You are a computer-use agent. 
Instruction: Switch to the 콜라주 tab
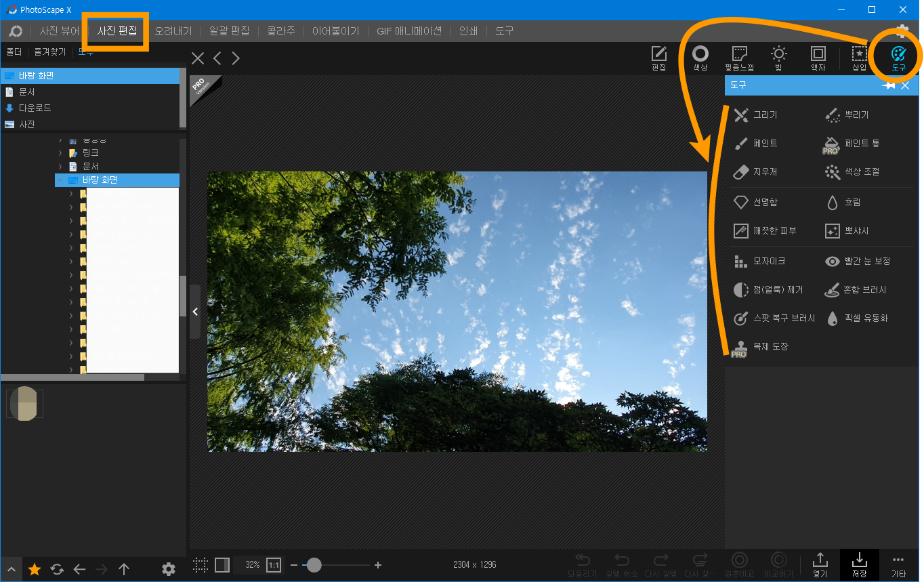[x=281, y=31]
